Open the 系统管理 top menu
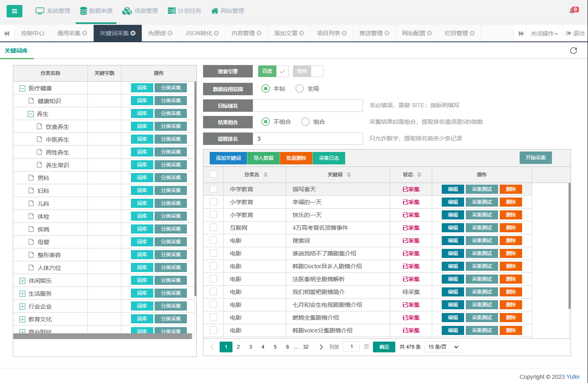This screenshot has width=588, height=383. pos(53,11)
